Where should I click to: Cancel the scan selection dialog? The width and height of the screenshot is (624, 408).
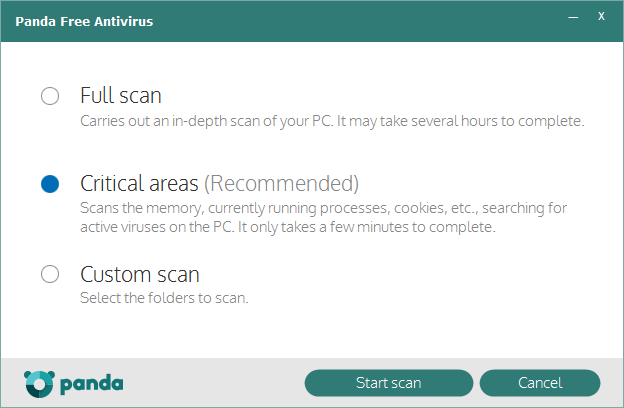[x=540, y=383]
